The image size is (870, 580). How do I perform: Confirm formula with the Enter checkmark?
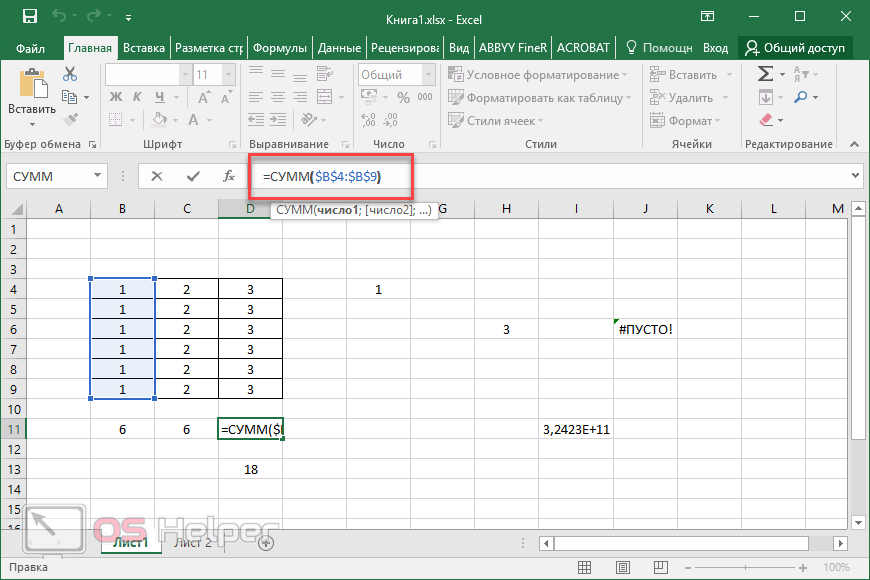193,176
